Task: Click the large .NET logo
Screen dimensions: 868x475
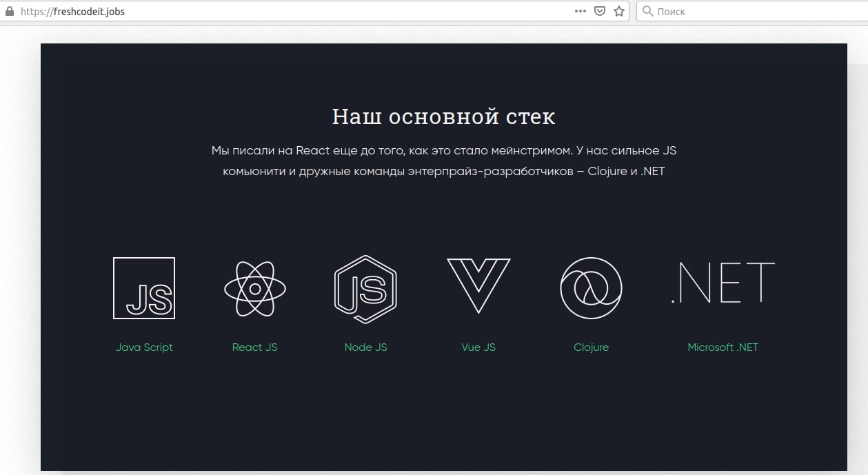Action: (723, 283)
